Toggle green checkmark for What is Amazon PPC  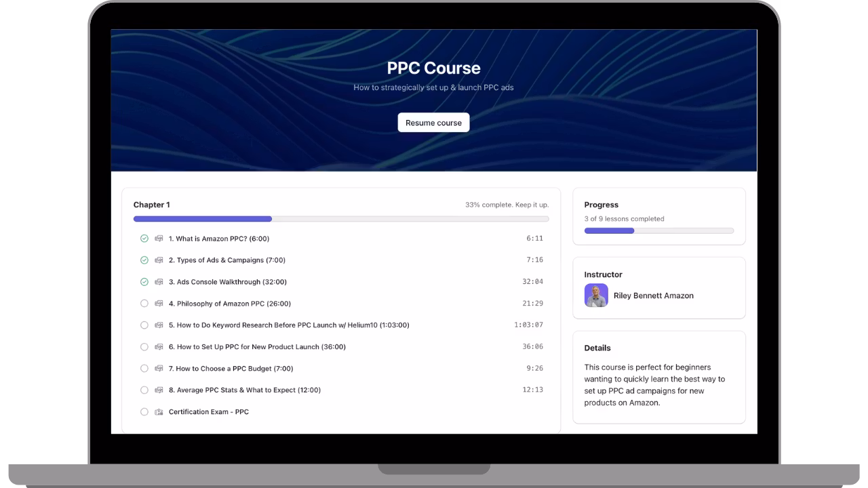coord(144,239)
